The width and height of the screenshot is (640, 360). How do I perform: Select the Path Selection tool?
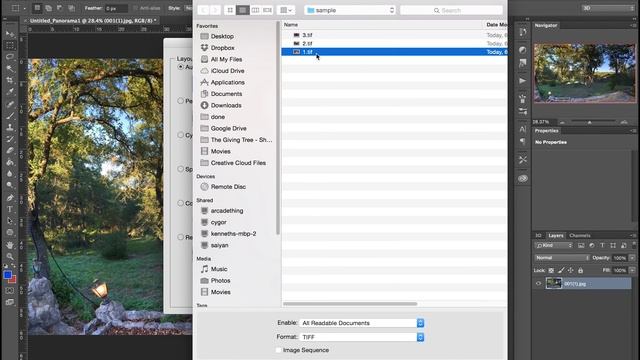tap(10, 221)
